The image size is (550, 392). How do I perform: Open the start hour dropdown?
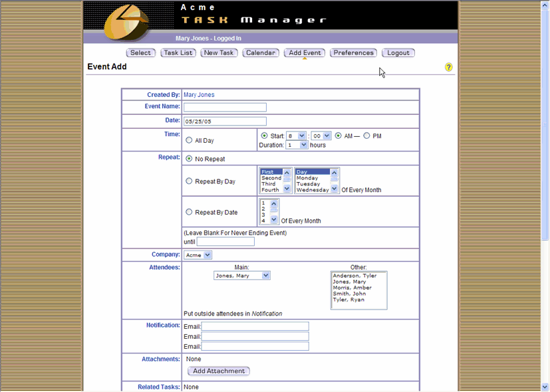tap(296, 136)
